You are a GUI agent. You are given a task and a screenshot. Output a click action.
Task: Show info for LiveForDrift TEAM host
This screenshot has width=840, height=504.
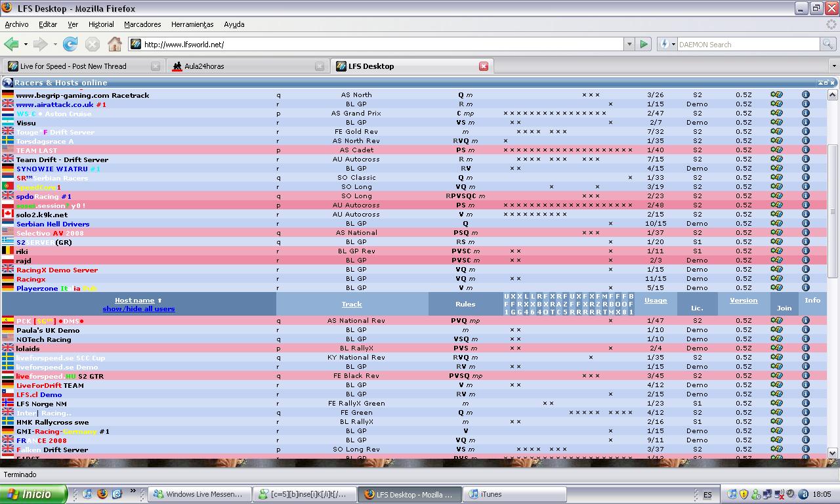pos(805,385)
